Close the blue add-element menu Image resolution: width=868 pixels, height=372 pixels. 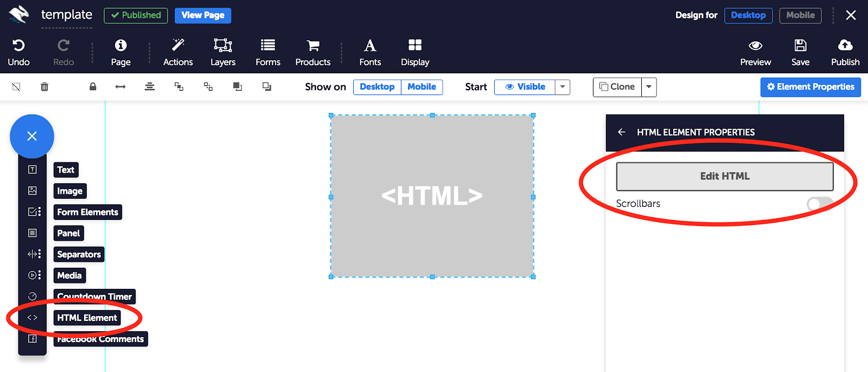coord(32,136)
